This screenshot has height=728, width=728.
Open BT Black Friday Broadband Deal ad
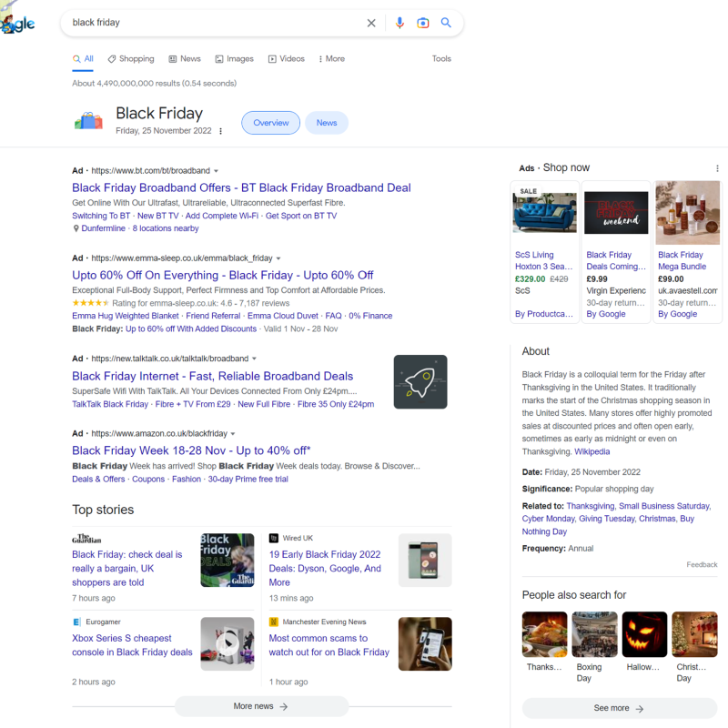(x=241, y=187)
